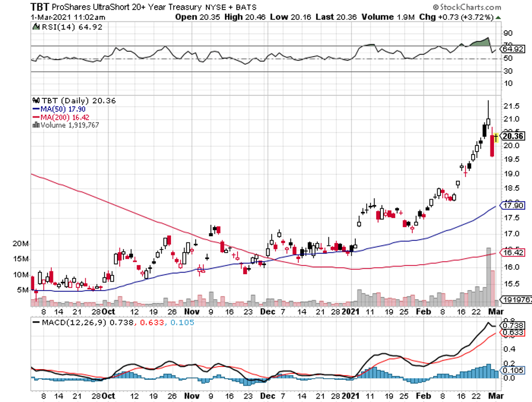Click the black MACD legend line swatch

(36, 323)
